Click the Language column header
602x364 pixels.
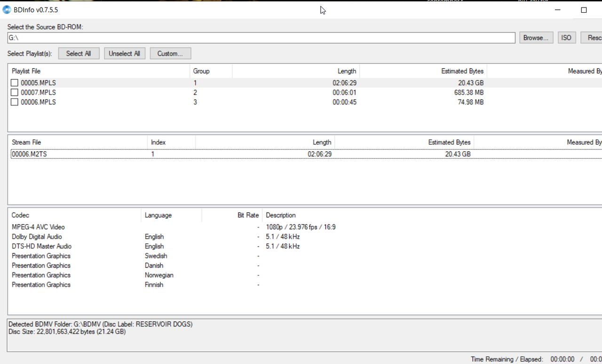click(171, 216)
